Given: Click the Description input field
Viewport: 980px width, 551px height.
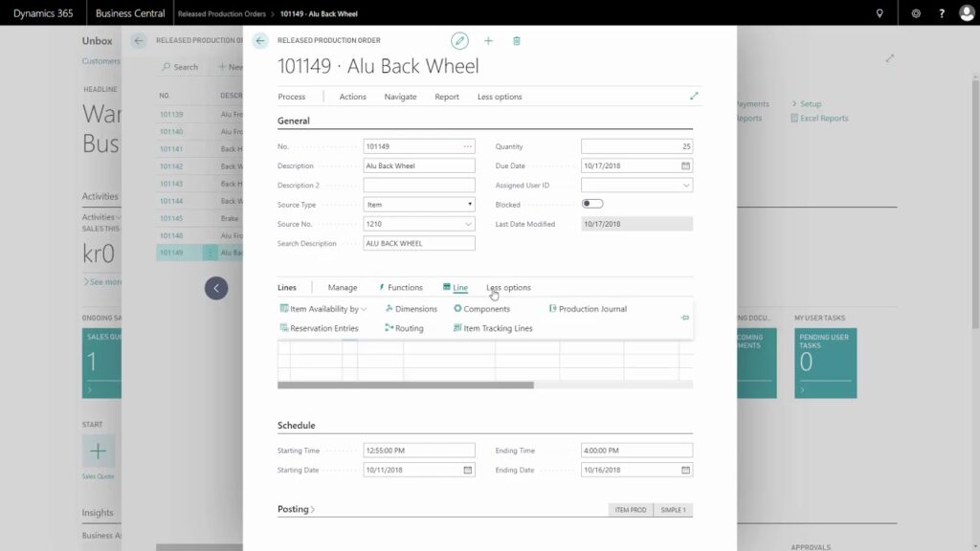Looking at the screenshot, I should pyautogui.click(x=419, y=165).
